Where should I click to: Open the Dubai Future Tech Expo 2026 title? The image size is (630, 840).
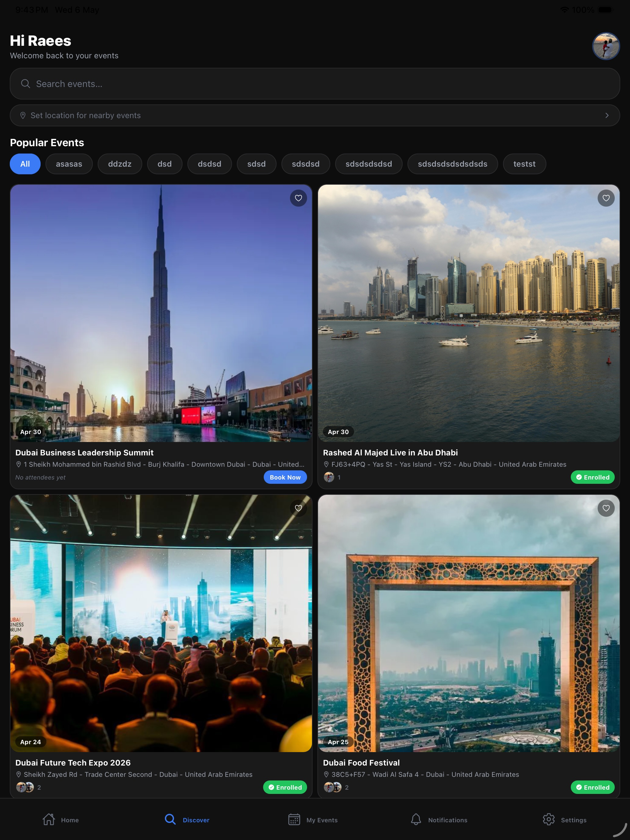(x=73, y=763)
